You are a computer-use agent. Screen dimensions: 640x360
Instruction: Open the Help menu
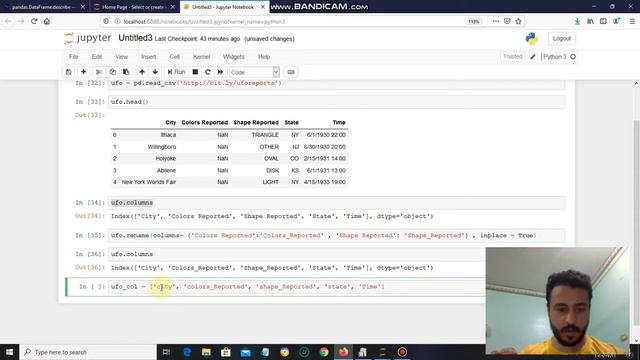[x=264, y=57]
